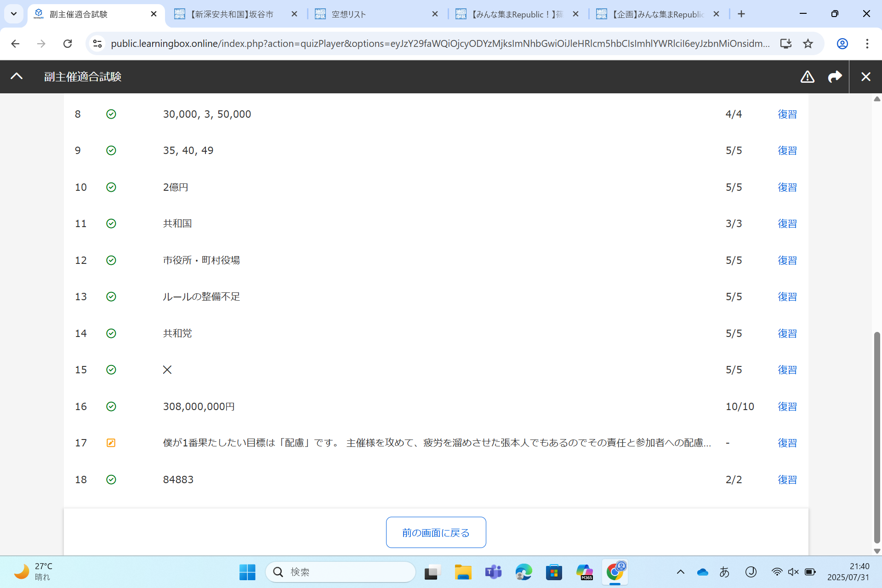The width and height of the screenshot is (882, 588).
Task: Click the 前の画面に戻る button
Action: point(436,532)
